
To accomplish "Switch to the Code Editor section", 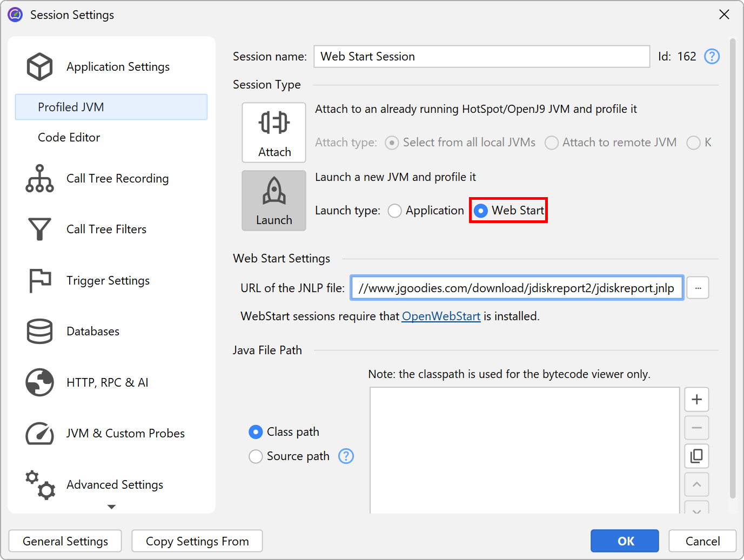I will (x=69, y=138).
